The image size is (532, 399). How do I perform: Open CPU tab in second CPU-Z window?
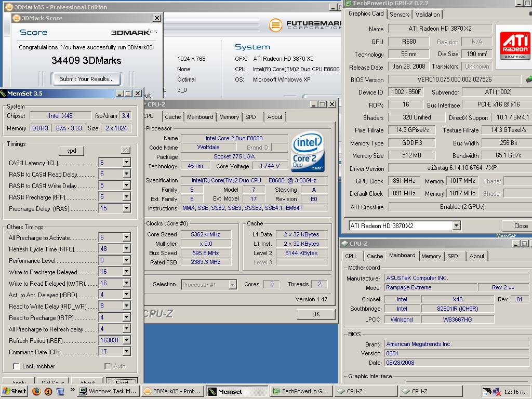(351, 256)
